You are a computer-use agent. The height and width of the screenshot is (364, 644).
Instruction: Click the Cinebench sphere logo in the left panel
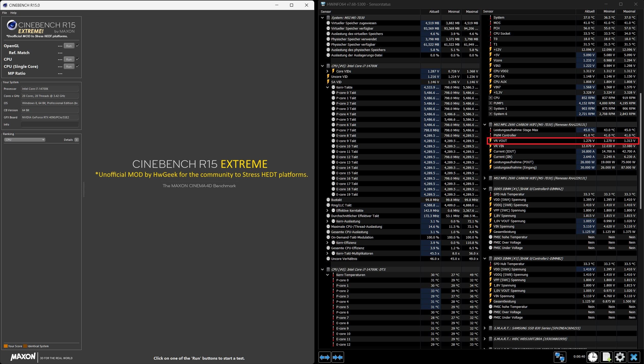pos(12,25)
